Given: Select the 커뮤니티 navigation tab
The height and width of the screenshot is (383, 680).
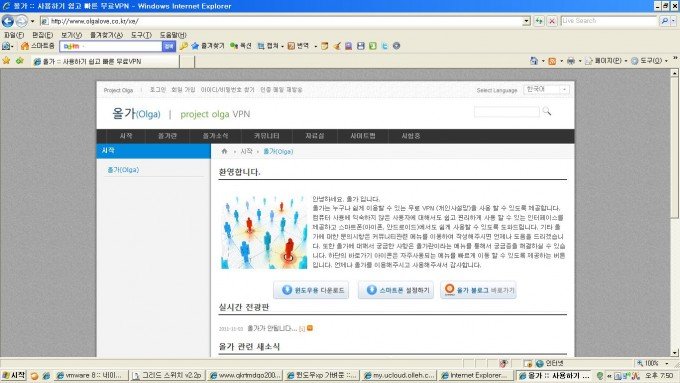Looking at the screenshot, I should tap(267, 136).
